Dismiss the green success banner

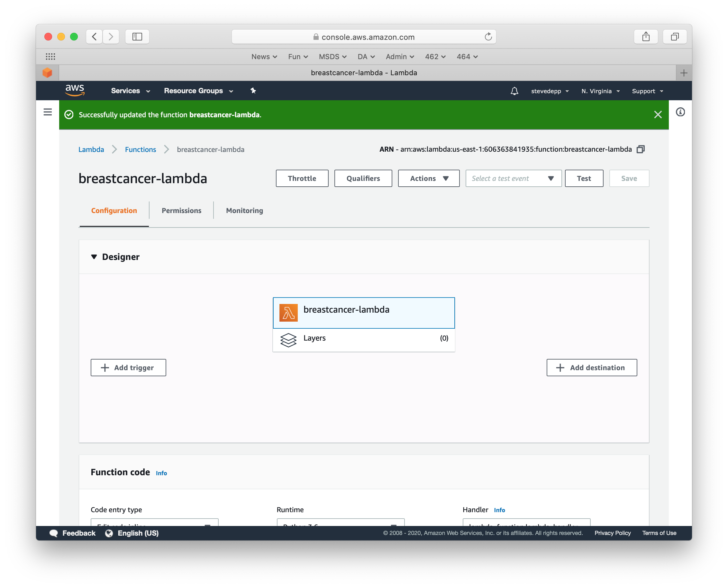[658, 115]
